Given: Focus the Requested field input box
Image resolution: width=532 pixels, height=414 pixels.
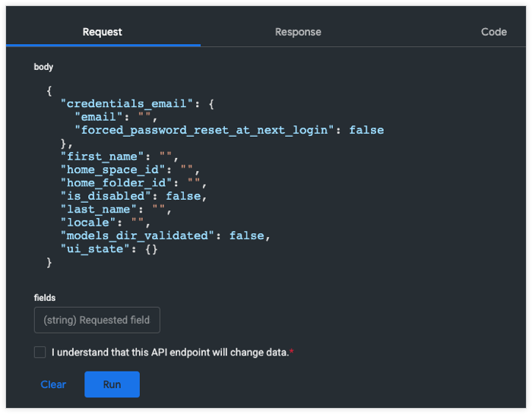Looking at the screenshot, I should [97, 320].
